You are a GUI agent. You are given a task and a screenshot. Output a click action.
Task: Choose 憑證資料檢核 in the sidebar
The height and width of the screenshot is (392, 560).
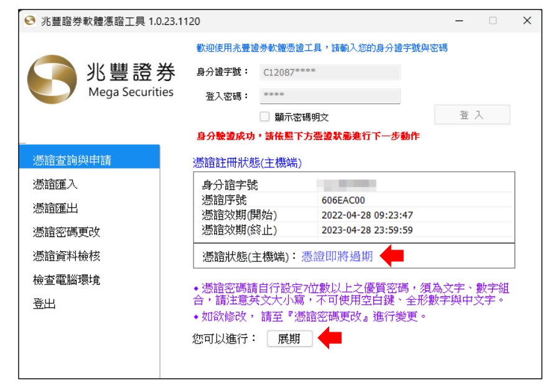pos(67,256)
